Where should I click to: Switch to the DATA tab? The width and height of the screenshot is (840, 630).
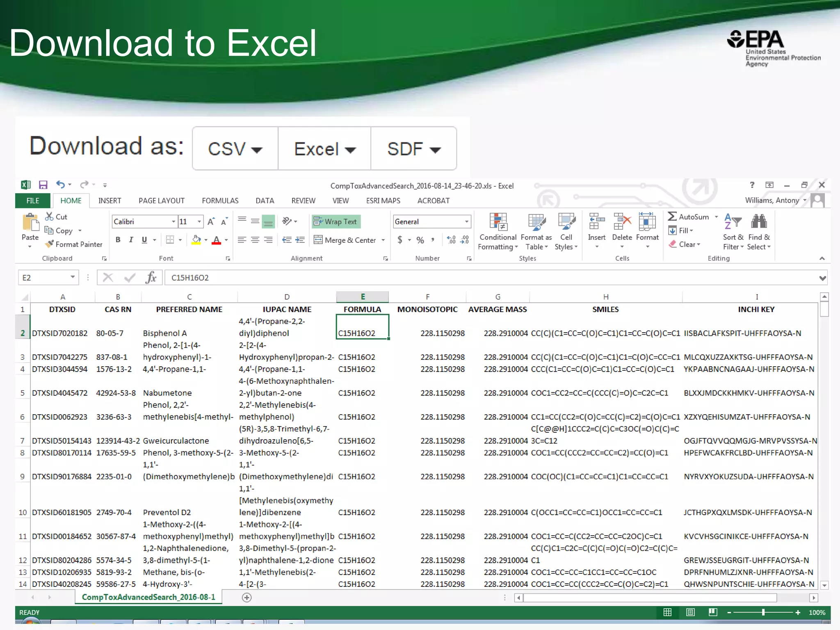click(265, 201)
